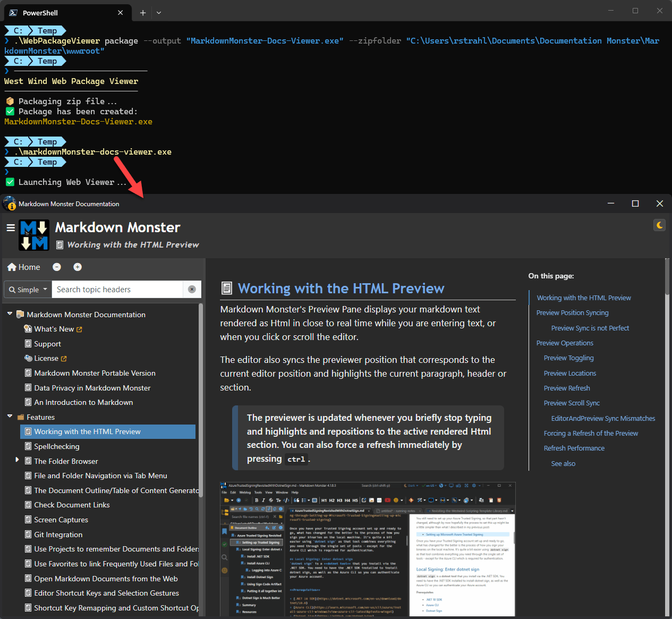Expand all topics with plus icon

[78, 267]
